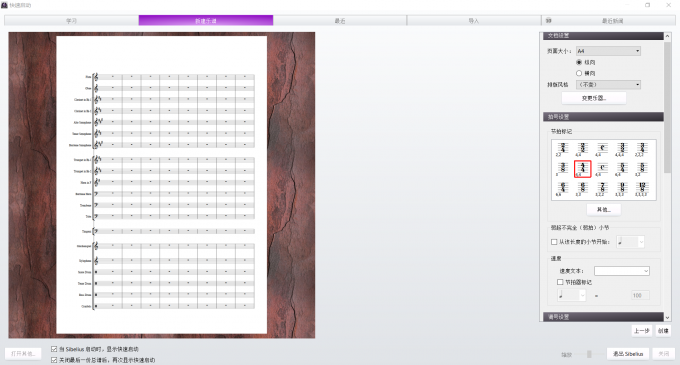Open the page size A4 dropdown
The image size is (680, 365).
(x=608, y=51)
